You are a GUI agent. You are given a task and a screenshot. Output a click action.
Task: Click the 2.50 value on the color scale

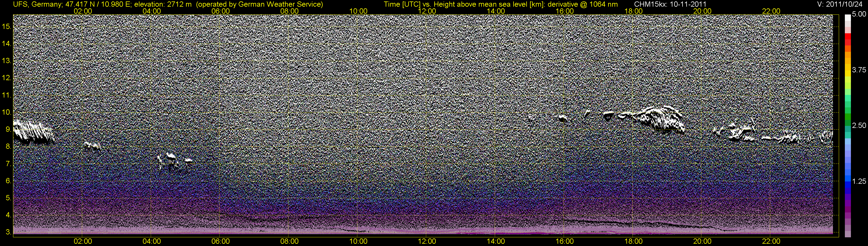(x=859, y=126)
